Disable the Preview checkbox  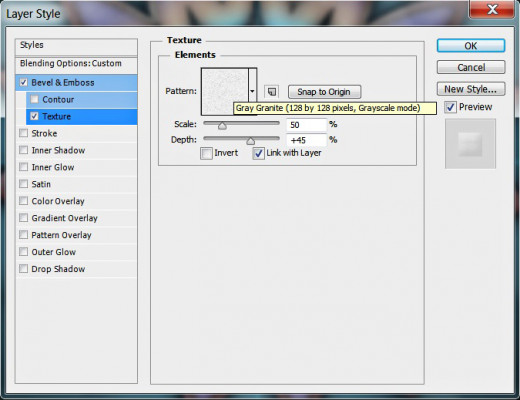(450, 107)
